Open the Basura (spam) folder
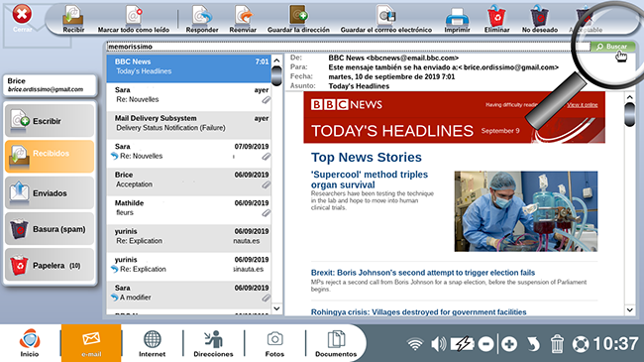This screenshot has width=644, height=362. pos(50,229)
